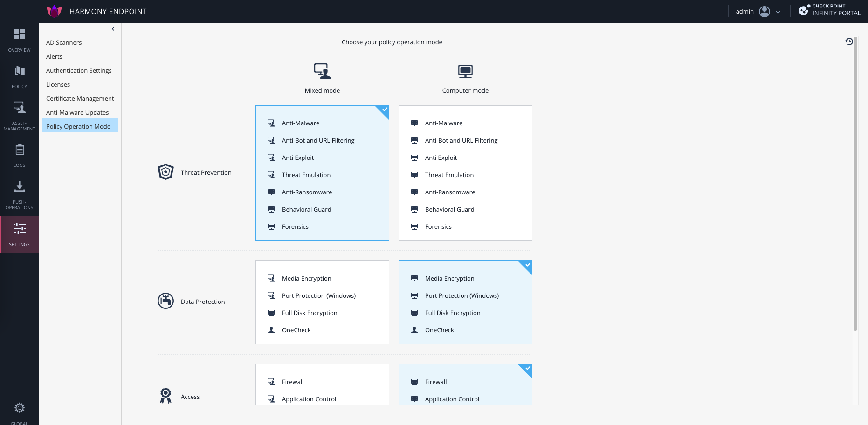Go to the Policy section icon
868x425 pixels.
point(19,71)
